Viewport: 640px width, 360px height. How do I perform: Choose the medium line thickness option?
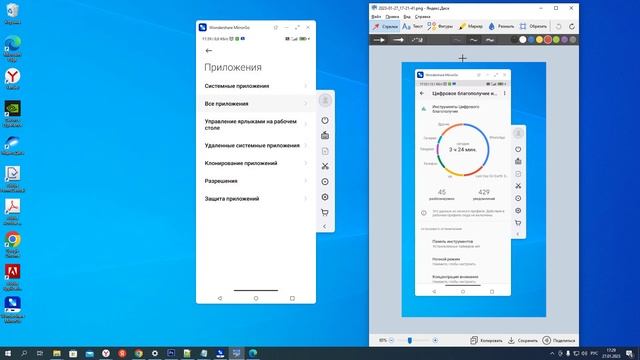[473, 40]
